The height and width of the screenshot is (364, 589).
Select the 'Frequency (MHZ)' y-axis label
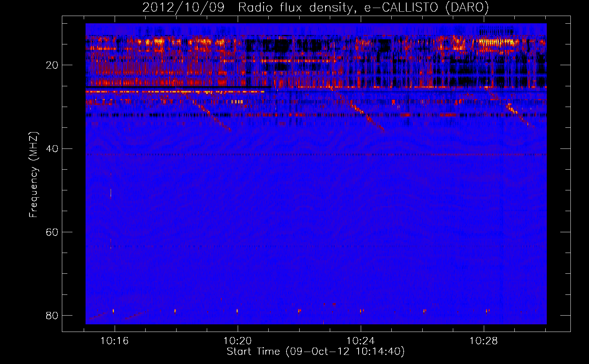pyautogui.click(x=33, y=175)
